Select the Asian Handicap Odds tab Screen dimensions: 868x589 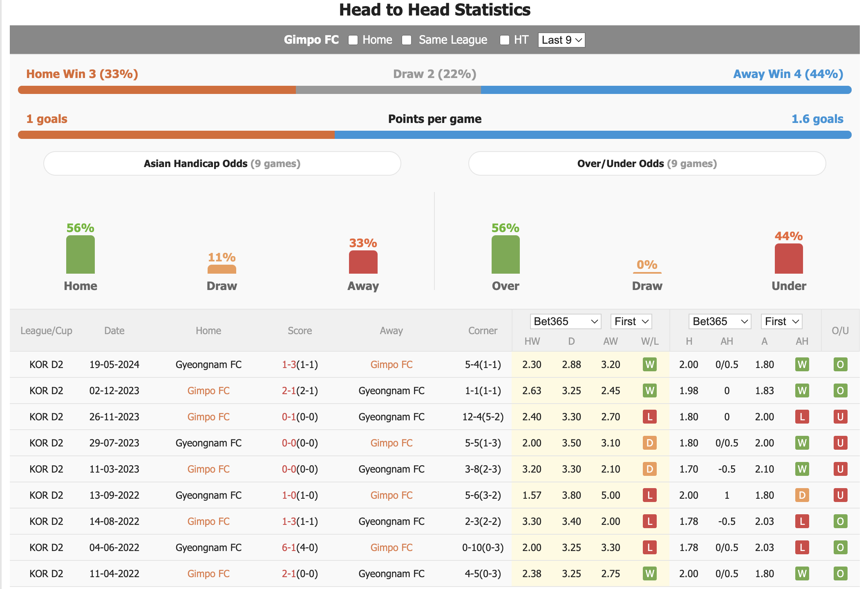coord(222,163)
